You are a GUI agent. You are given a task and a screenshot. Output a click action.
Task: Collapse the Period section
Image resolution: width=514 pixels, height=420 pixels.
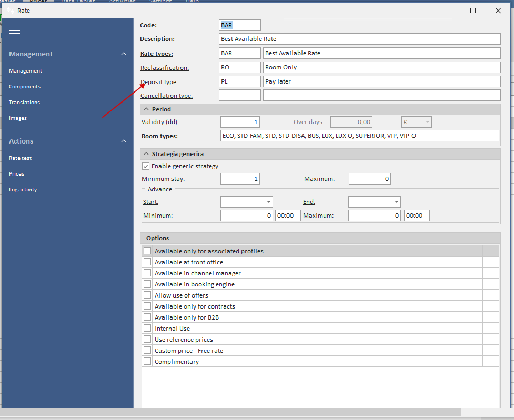146,109
